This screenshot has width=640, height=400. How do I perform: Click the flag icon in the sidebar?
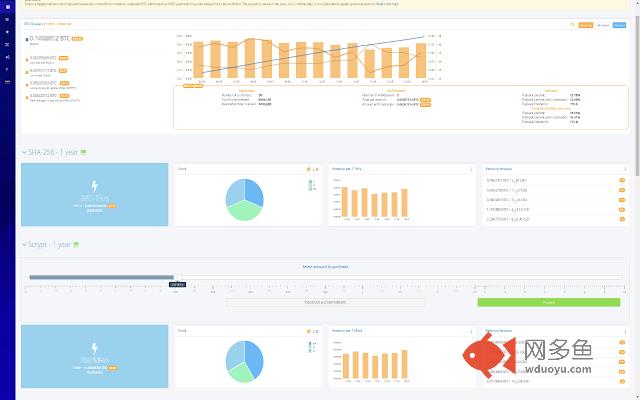tap(7, 69)
